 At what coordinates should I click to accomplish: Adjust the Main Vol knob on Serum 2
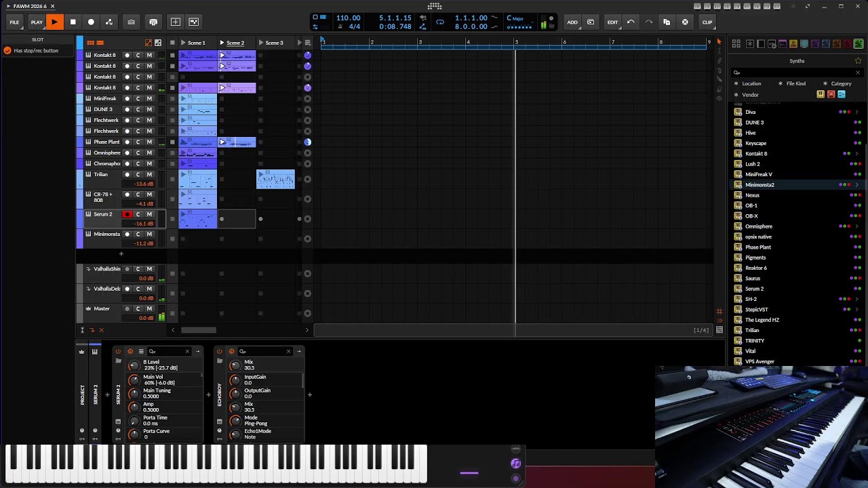(x=134, y=380)
